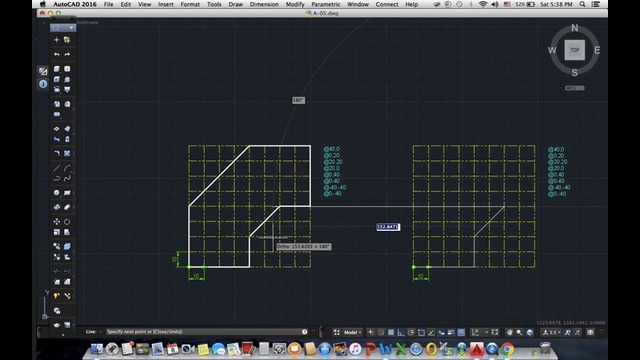This screenshot has height=360, width=640.
Task: Select the Arc draw tool
Action: coord(67,168)
